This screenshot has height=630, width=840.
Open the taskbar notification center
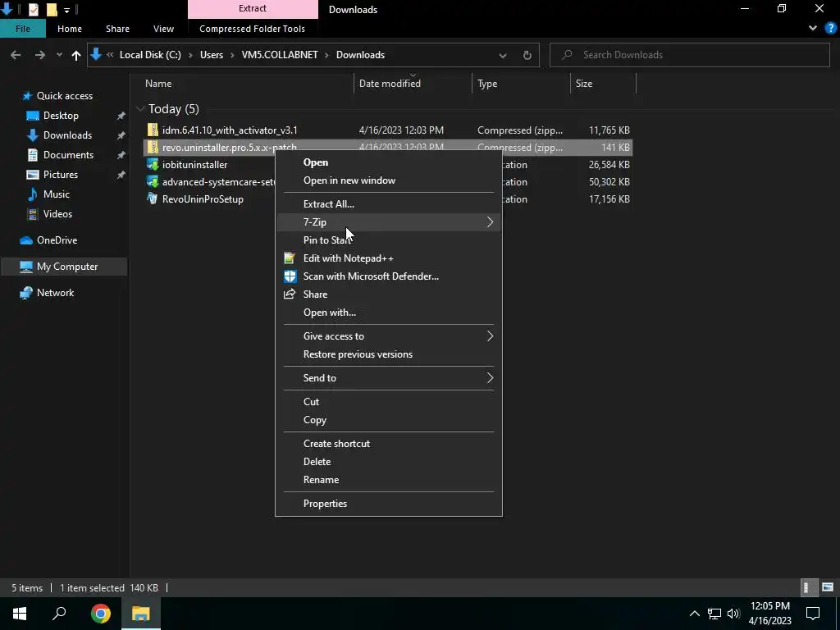click(813, 614)
